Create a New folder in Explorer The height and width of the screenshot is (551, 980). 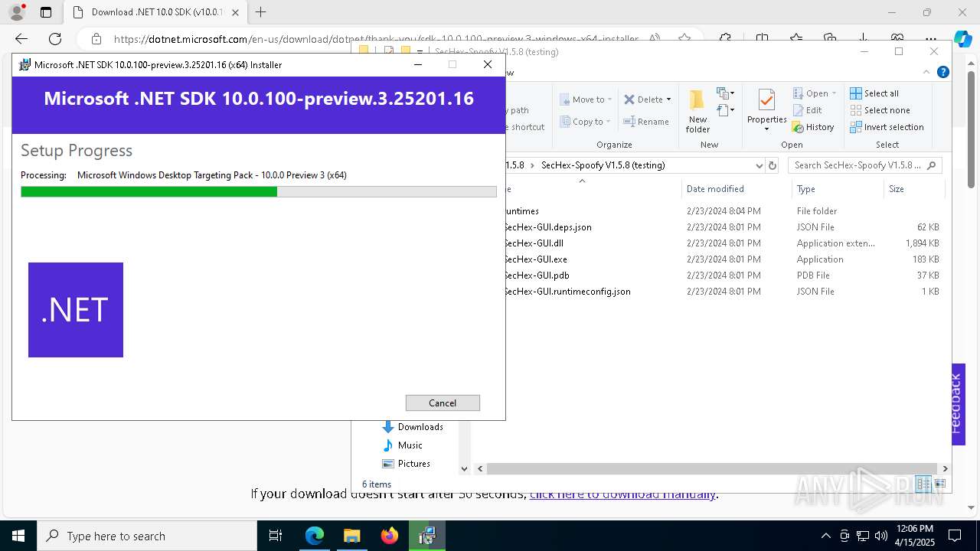(x=697, y=112)
